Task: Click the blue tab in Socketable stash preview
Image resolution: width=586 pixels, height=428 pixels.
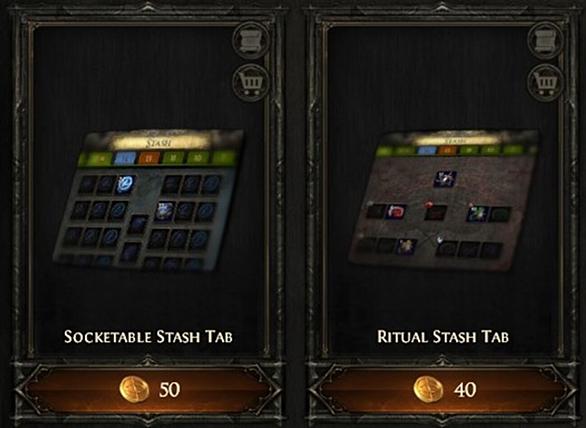Action: [125, 158]
